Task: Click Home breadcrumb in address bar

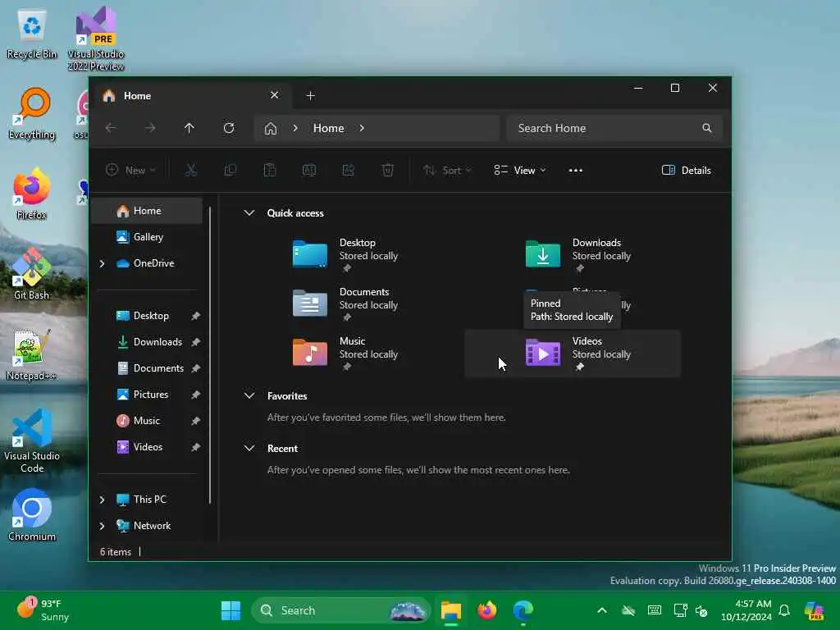Action: 328,128
